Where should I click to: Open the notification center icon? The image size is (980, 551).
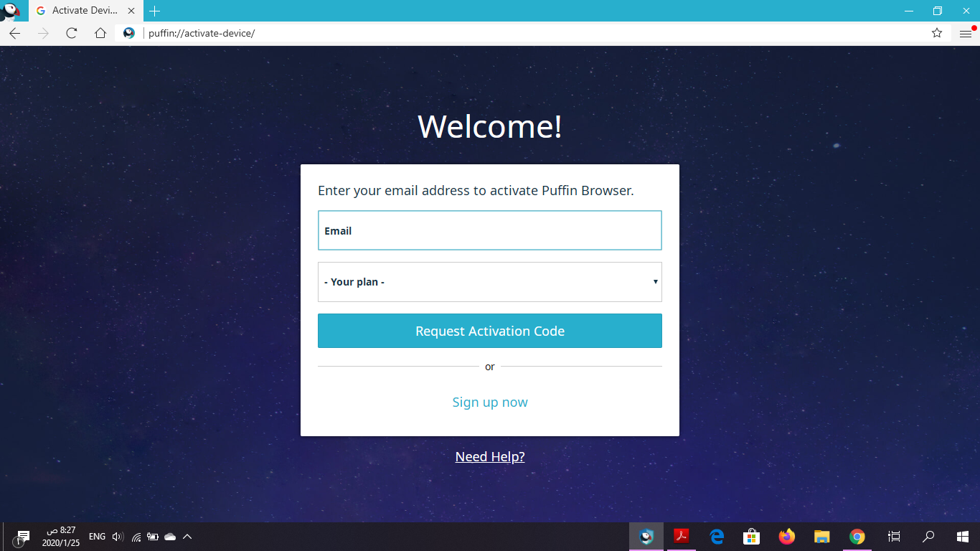(x=22, y=537)
